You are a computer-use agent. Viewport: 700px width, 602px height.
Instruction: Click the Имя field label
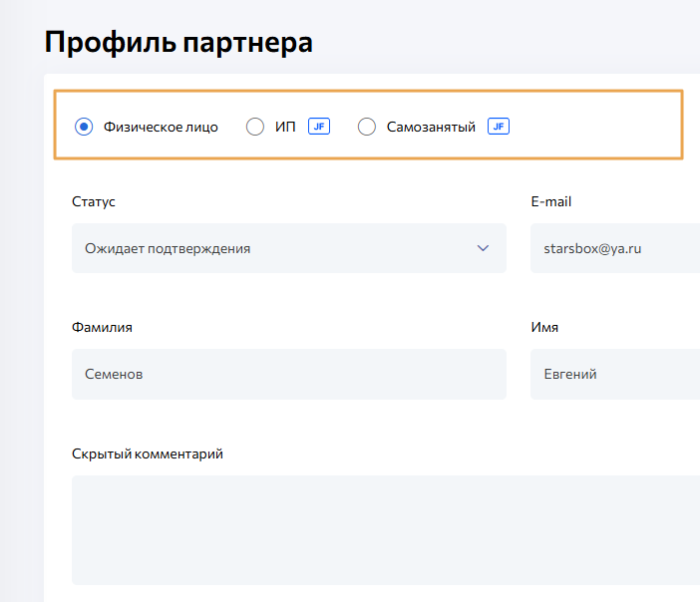coord(544,327)
